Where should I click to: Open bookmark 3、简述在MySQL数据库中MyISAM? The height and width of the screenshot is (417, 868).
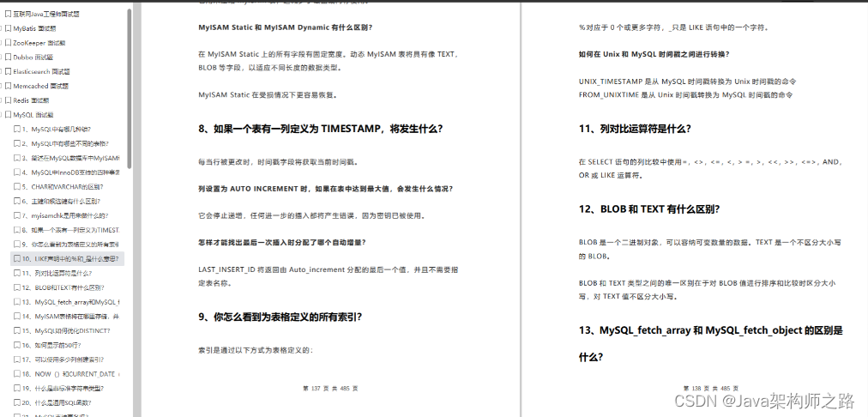71,158
